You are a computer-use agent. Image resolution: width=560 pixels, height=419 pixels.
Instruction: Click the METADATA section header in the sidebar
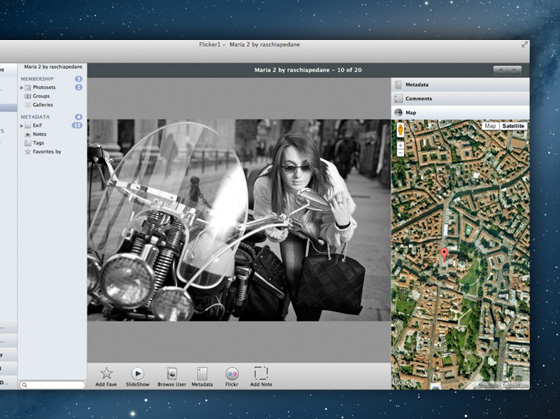(x=35, y=117)
